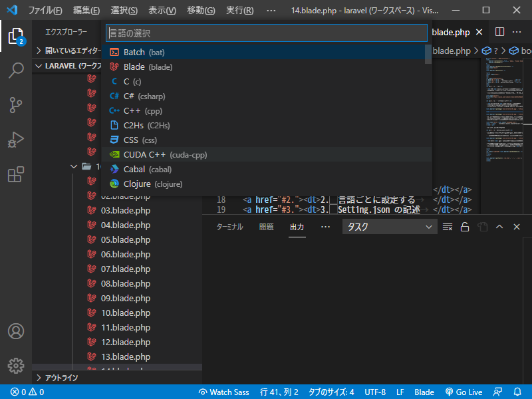Open the Manage gear icon
532x399 pixels.
(x=16, y=366)
